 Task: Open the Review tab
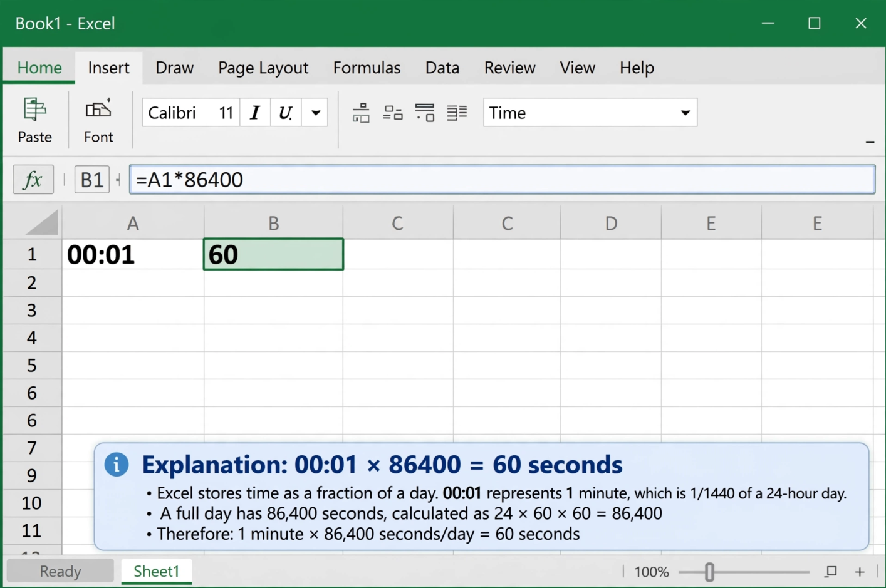[509, 68]
